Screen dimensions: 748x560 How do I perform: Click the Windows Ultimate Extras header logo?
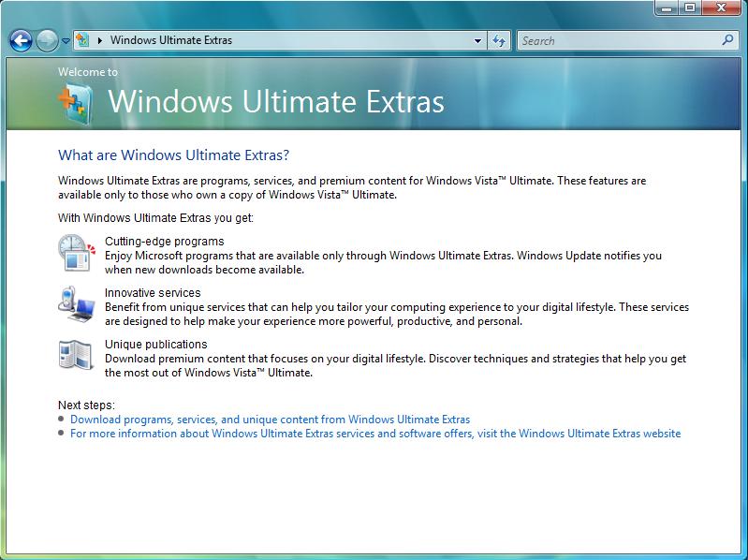click(x=76, y=103)
